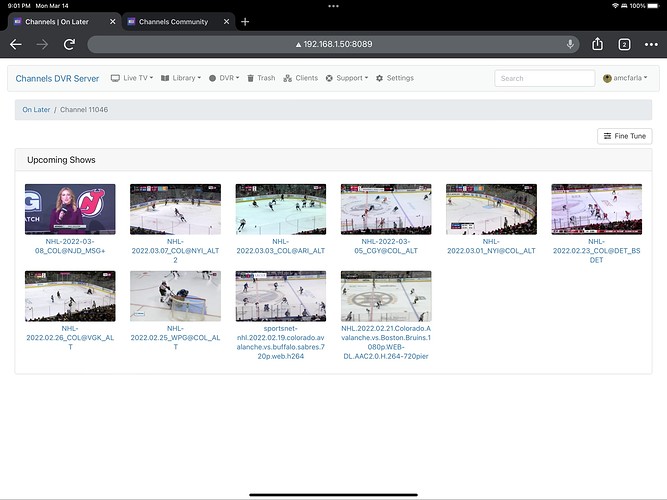Screen dimensions: 667x500
Task: Go to the Trash page
Action: point(261,78)
